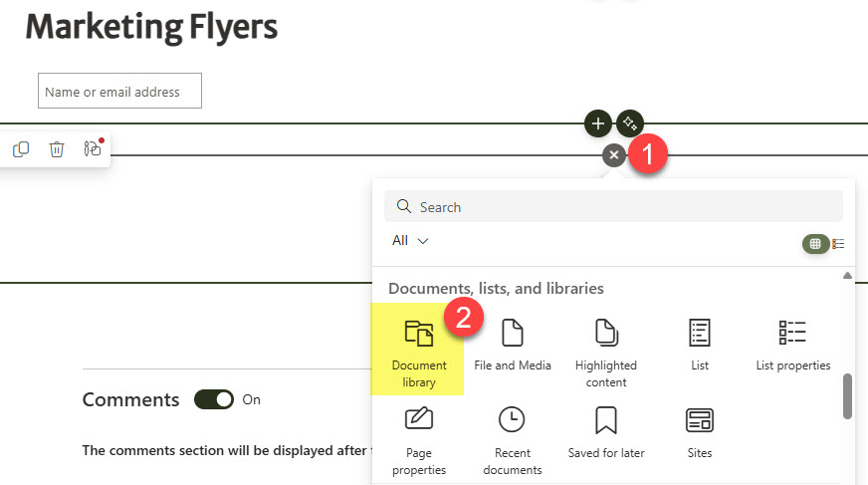Viewport: 868px width, 485px height.
Task: Close the web part picker with X
Action: pos(614,155)
